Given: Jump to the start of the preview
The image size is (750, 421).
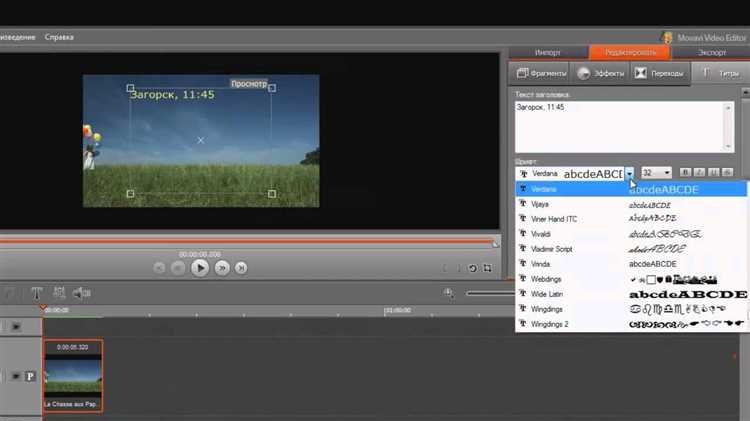Looking at the screenshot, I should 159,268.
